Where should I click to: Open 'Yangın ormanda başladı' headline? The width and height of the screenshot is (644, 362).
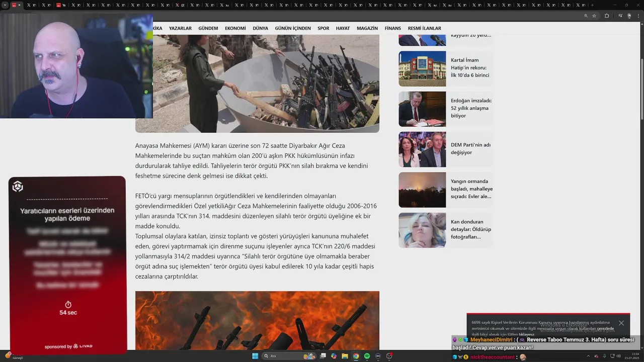click(x=471, y=189)
